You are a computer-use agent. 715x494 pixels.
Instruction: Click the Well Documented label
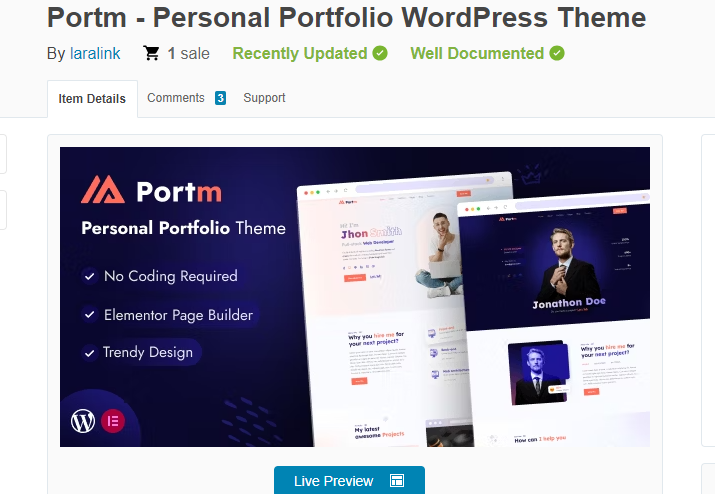(477, 53)
